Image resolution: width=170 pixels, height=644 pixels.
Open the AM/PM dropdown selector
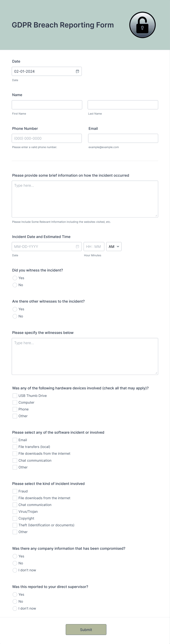tap(114, 247)
